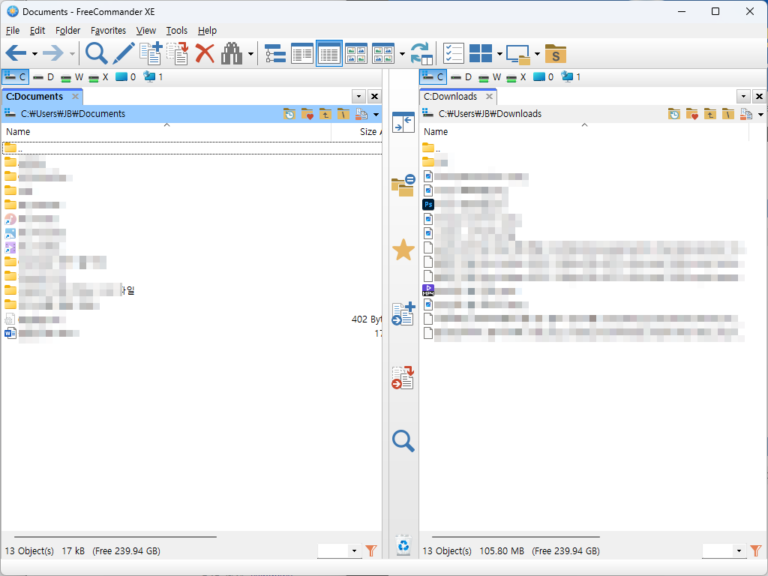The height and width of the screenshot is (576, 768).
Task: Open the binoculars file search tool
Action: point(232,53)
